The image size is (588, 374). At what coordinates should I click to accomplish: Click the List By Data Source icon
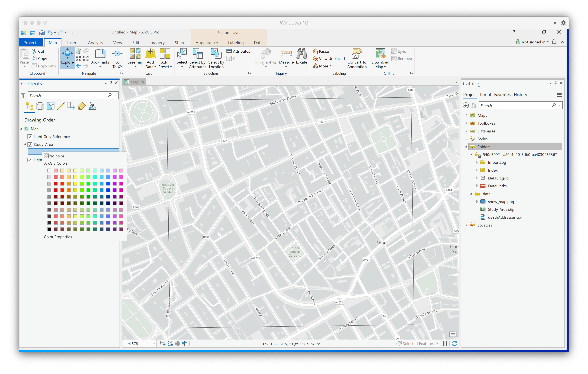coord(40,106)
